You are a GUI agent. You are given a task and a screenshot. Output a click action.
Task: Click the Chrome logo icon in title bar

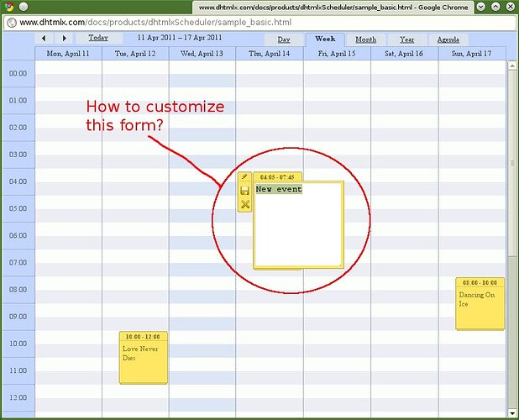click(x=9, y=6)
